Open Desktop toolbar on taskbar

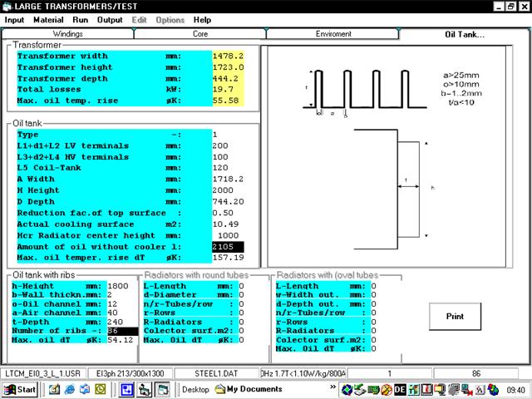195,390
